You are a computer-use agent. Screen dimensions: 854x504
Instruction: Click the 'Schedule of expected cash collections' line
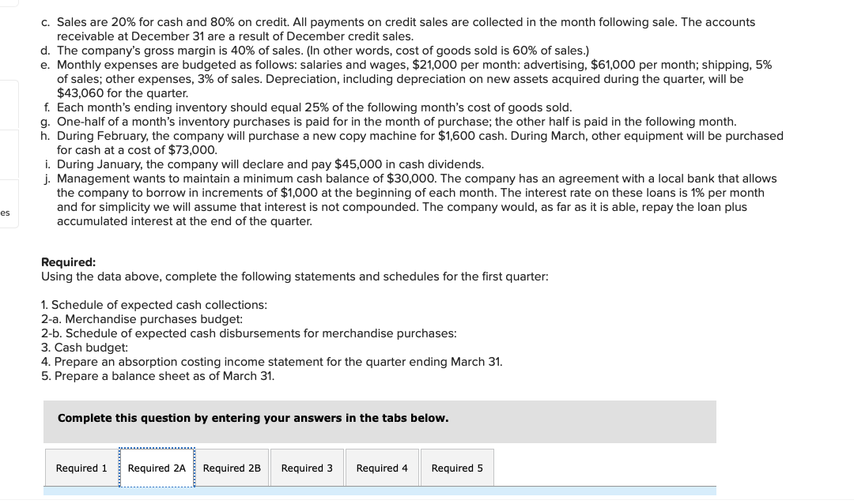154,305
